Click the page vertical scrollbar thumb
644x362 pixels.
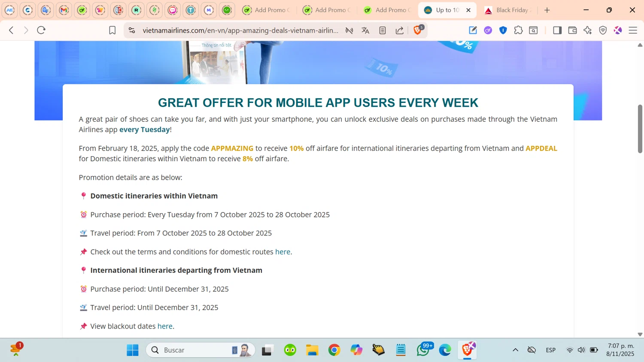coord(640,129)
